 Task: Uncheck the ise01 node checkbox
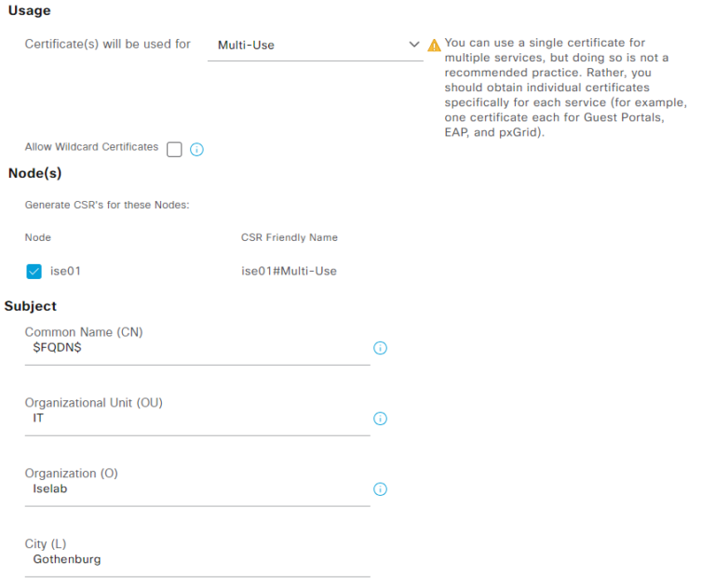pyautogui.click(x=34, y=271)
